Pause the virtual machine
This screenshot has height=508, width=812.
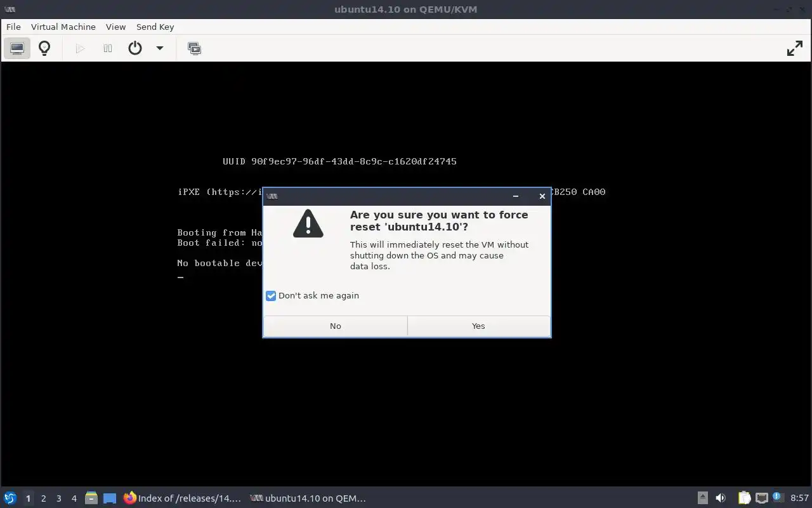(x=108, y=48)
